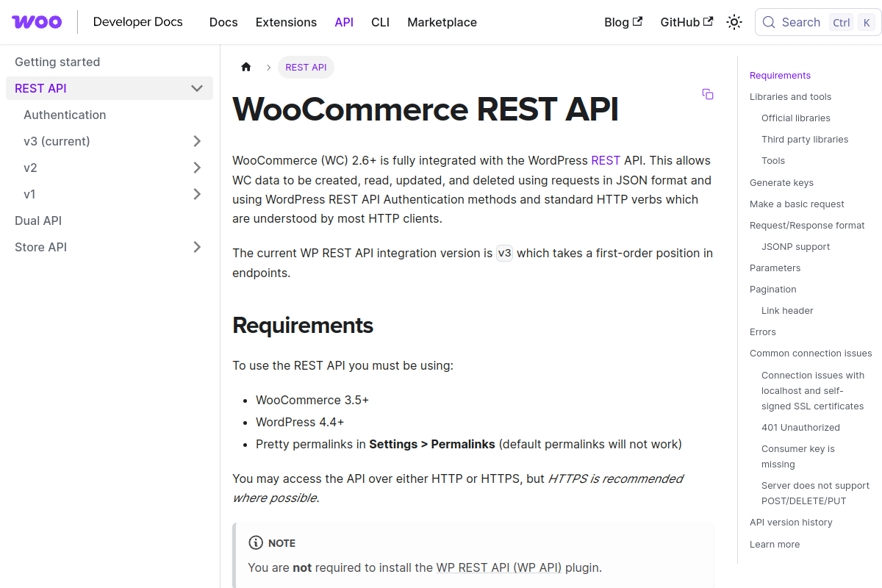Open GitHub external link
The width and height of the screenshot is (882, 588).
tap(686, 22)
